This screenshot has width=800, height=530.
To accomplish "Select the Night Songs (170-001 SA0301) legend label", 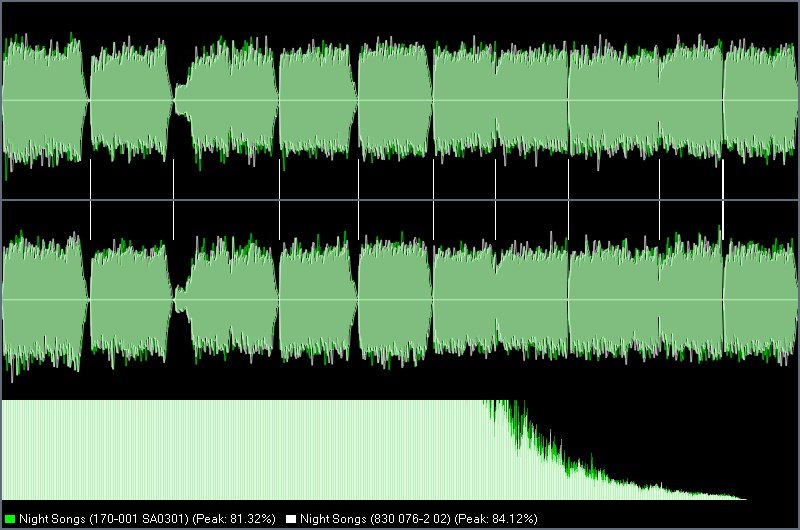I will click(x=104, y=519).
